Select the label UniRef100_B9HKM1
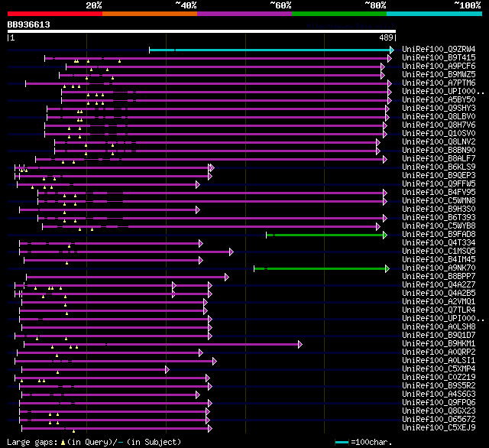 click(439, 344)
